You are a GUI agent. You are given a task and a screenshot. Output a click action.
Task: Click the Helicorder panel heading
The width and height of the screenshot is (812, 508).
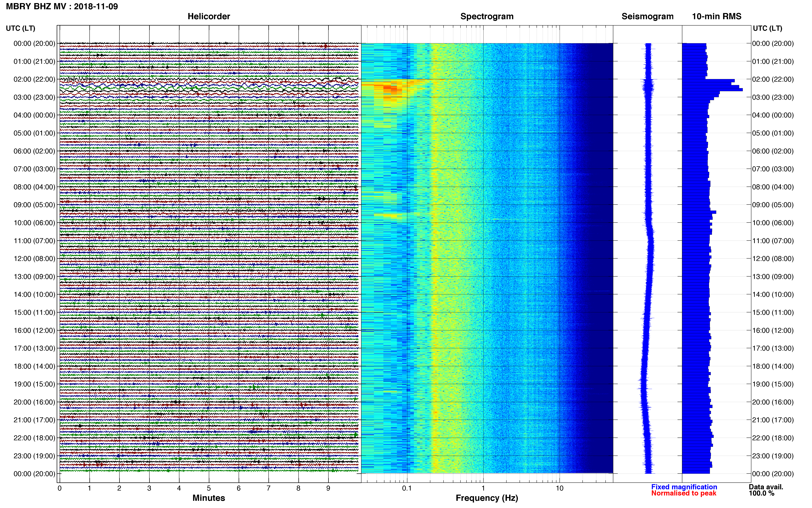pos(209,16)
